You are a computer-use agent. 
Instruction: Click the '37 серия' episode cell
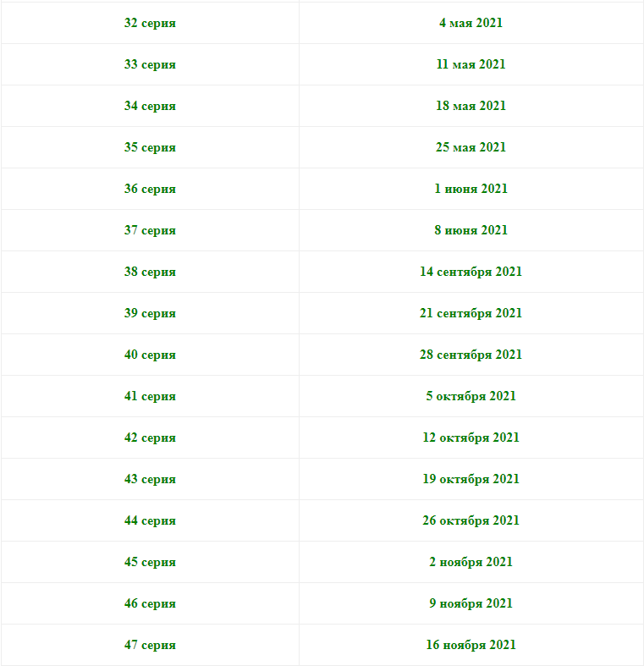pos(150,230)
